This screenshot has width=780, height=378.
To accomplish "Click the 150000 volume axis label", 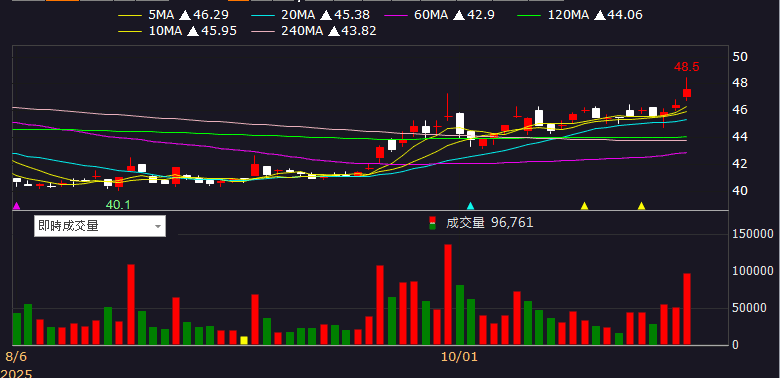I will (x=753, y=234).
